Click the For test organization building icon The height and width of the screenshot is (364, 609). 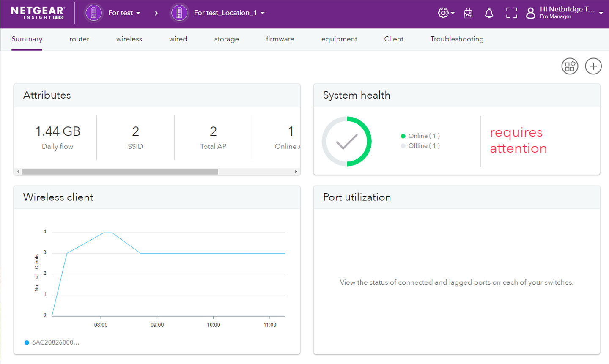tap(93, 13)
